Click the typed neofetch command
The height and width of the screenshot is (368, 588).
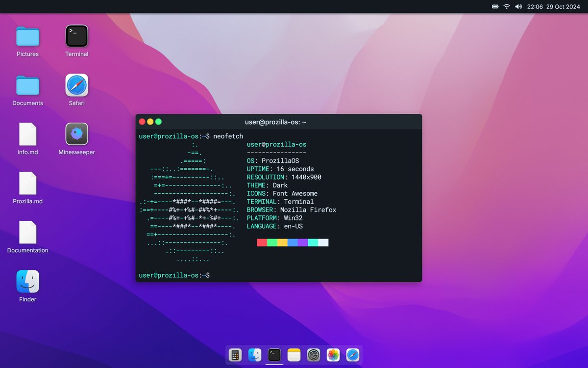(x=228, y=136)
